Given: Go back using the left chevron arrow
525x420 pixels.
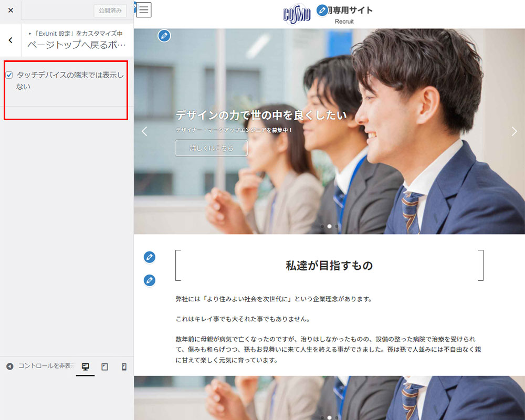Looking at the screenshot, I should click(x=10, y=40).
